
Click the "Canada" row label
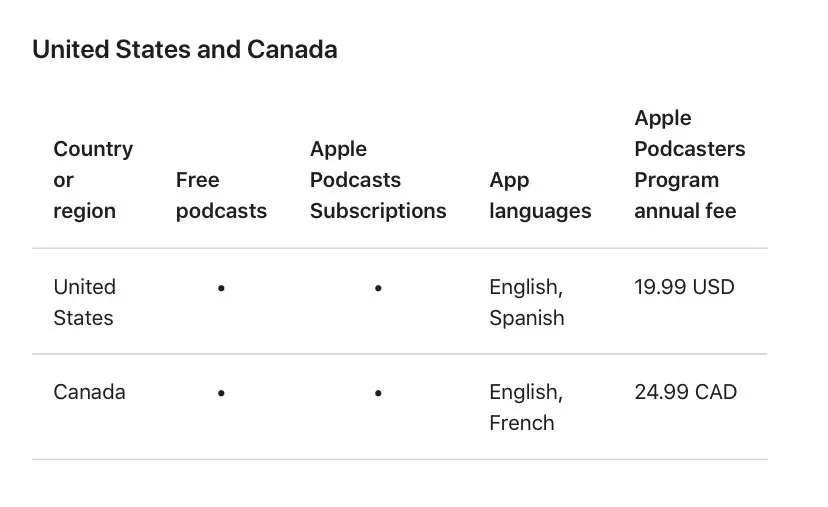[89, 392]
